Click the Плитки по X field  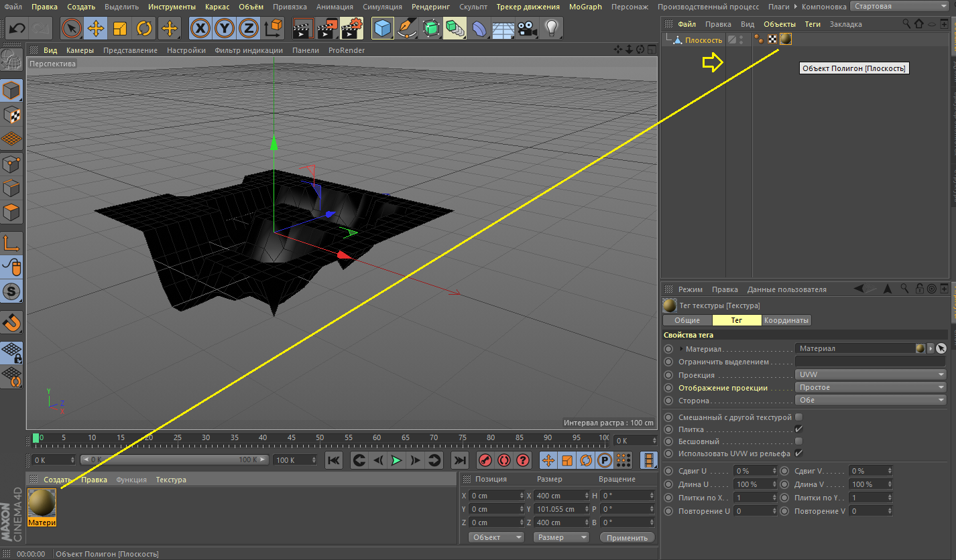tap(756, 498)
